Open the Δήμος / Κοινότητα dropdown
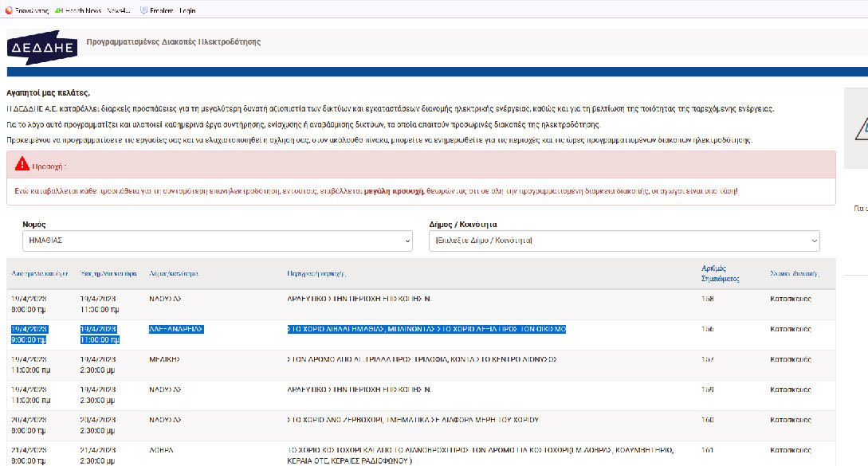 pos(623,241)
